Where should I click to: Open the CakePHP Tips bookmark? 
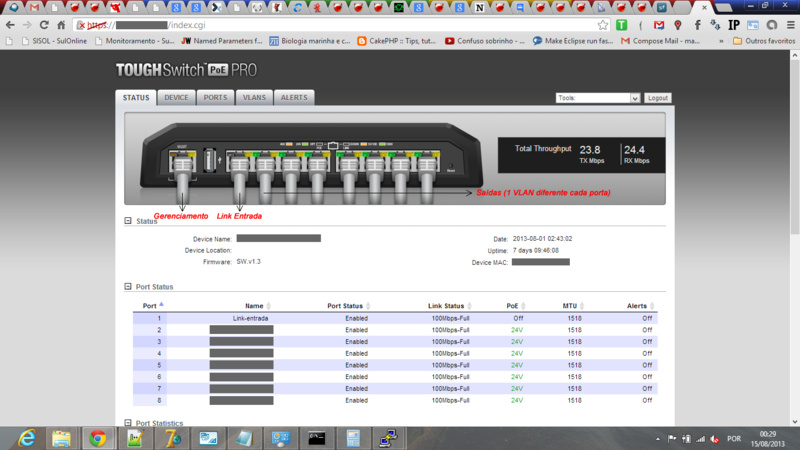click(x=397, y=41)
